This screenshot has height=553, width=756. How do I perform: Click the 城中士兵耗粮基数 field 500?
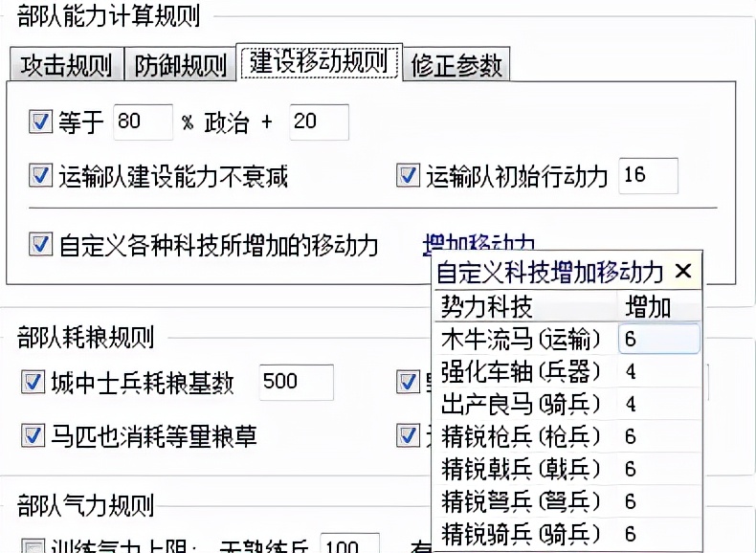pos(296,383)
